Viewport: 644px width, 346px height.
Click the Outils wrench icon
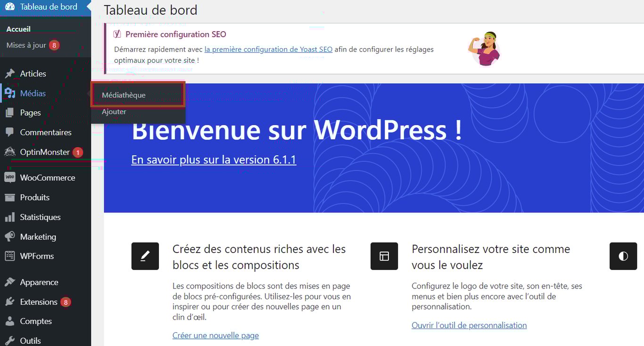click(x=11, y=341)
